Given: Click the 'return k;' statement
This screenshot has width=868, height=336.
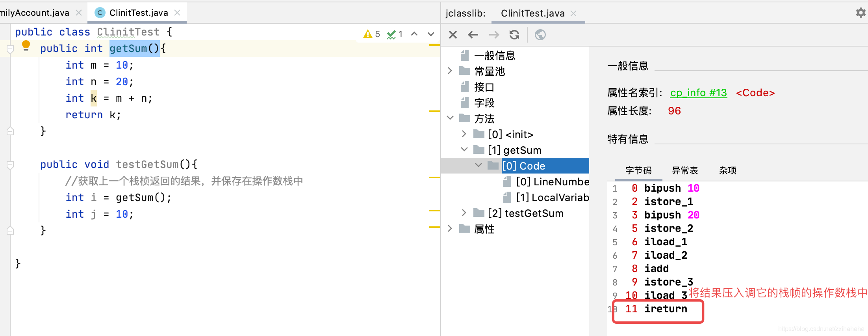Looking at the screenshot, I should point(93,115).
